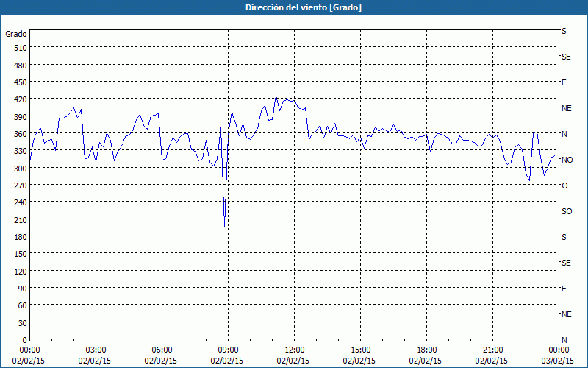Select the 120 degree axis label
The image size is (588, 368).
pyautogui.click(x=21, y=272)
